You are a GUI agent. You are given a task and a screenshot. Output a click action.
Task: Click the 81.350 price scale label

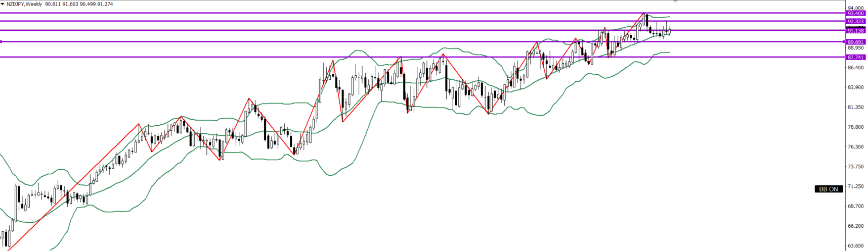tap(855, 107)
